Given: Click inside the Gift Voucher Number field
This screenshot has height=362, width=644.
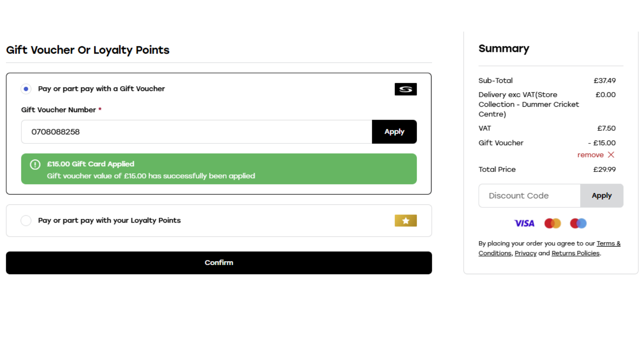Looking at the screenshot, I should tap(197, 132).
